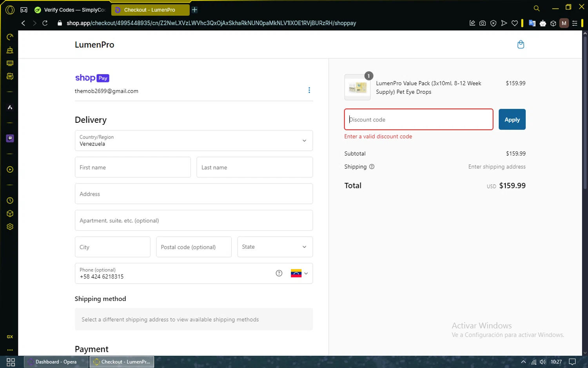Open the Opera GX main menu logo
This screenshot has width=588, height=368.
coord(10,10)
